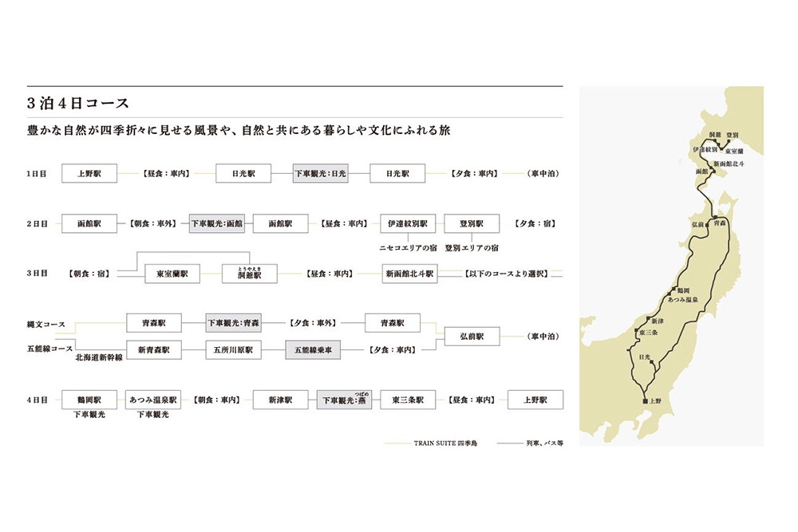Select the 登別駅 station box
798x532 pixels.
472,224
